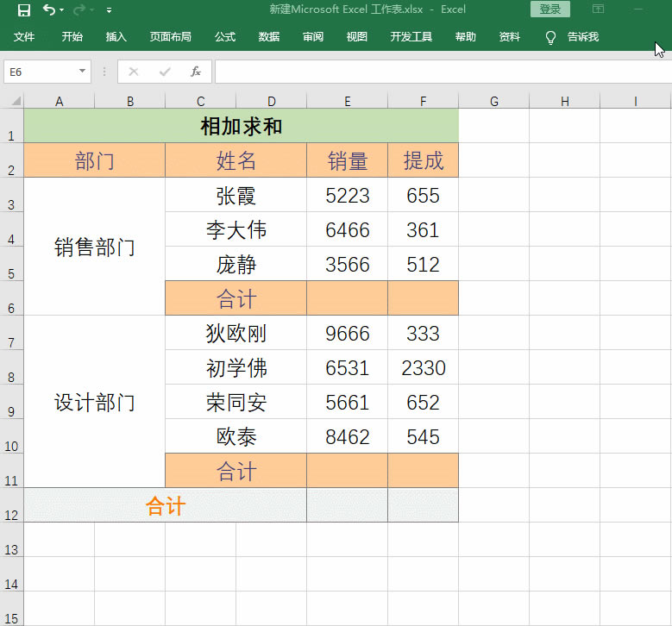
Task: Click the Enter checkmark in formula bar
Action: coord(165,72)
